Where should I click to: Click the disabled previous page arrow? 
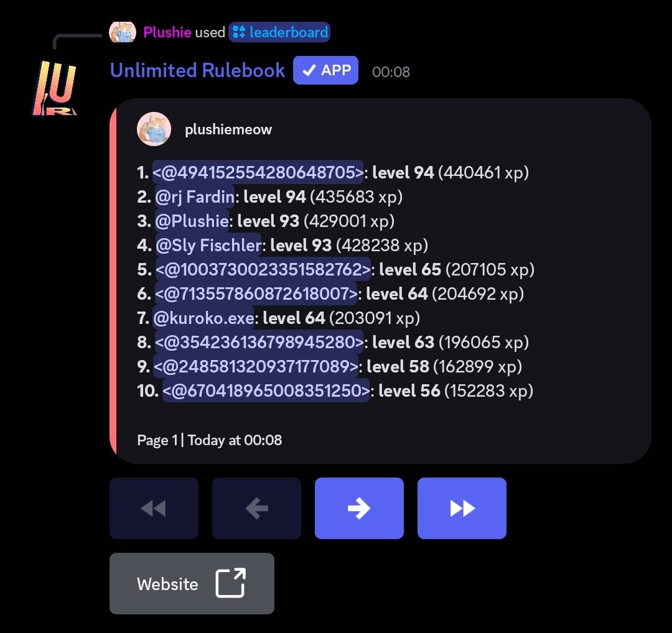257,508
